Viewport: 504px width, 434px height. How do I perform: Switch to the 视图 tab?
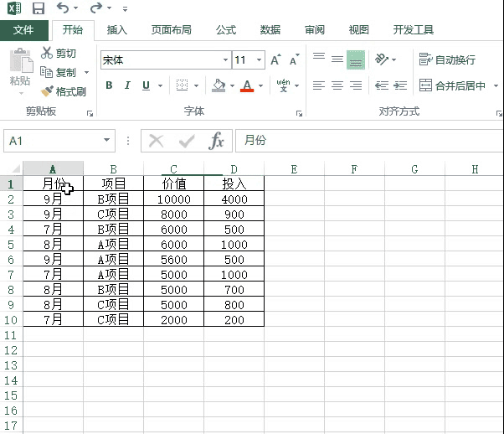pyautogui.click(x=358, y=30)
